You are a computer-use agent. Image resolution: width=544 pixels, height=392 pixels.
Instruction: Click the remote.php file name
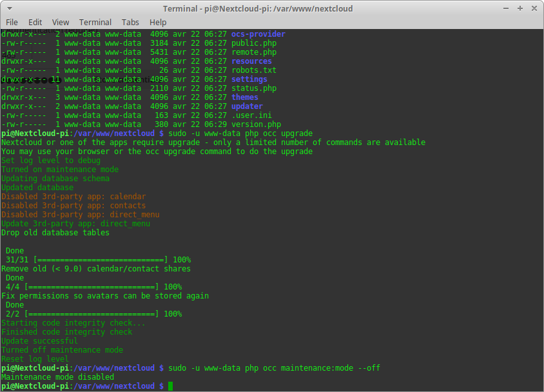click(254, 52)
